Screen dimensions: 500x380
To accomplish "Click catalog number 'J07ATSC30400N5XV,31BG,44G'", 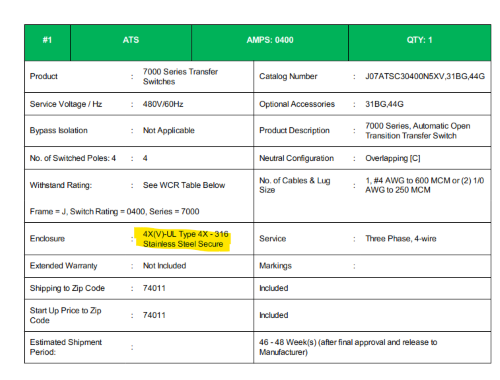I will [425, 76].
